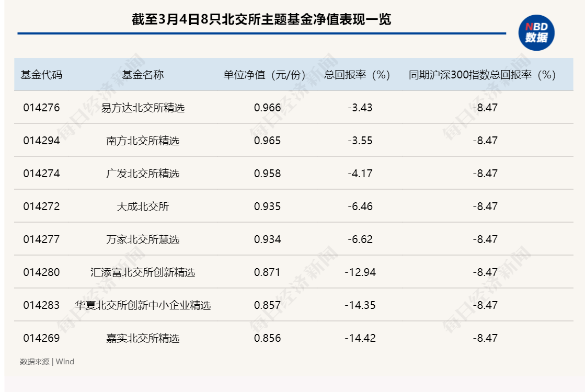The height and width of the screenshot is (392, 585).
Task: Select fund name 万家北交所慧选
Action: [x=143, y=239]
